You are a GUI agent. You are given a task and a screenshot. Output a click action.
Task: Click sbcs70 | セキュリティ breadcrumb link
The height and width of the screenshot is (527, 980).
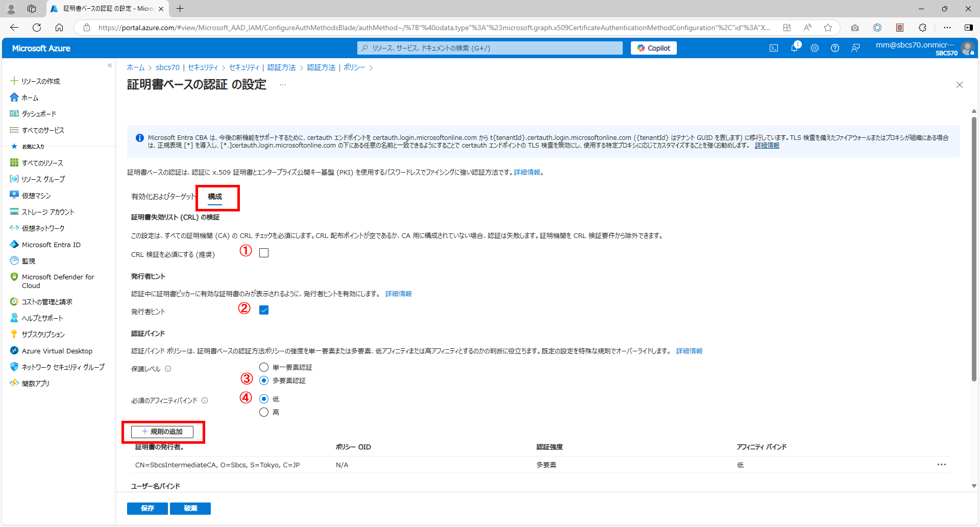click(187, 67)
